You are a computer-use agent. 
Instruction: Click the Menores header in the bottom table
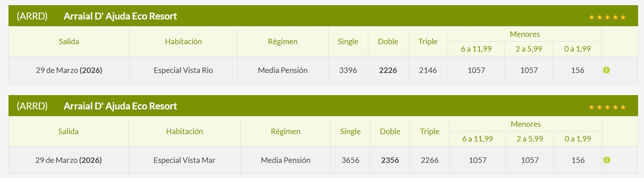(525, 124)
